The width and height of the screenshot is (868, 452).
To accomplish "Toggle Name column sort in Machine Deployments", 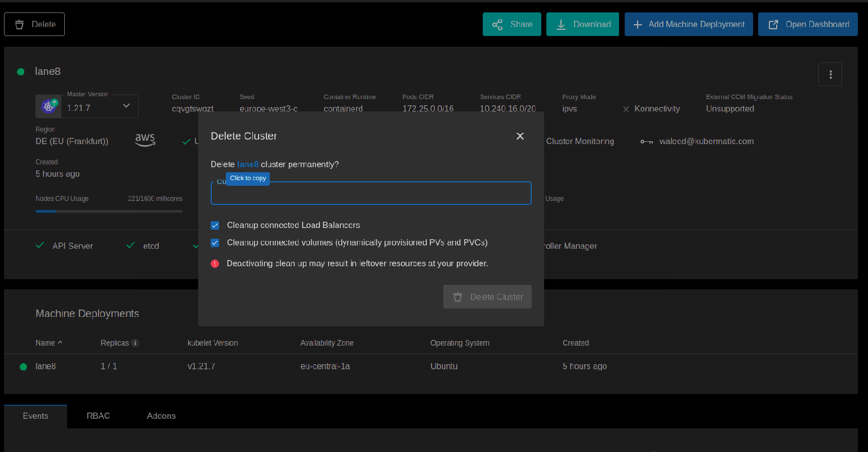I will click(x=49, y=342).
